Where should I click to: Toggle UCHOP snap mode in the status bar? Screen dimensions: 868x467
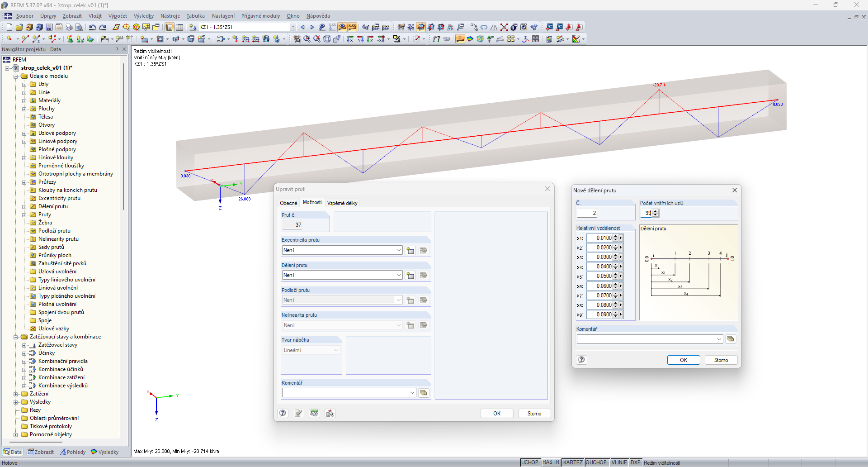[529, 462]
